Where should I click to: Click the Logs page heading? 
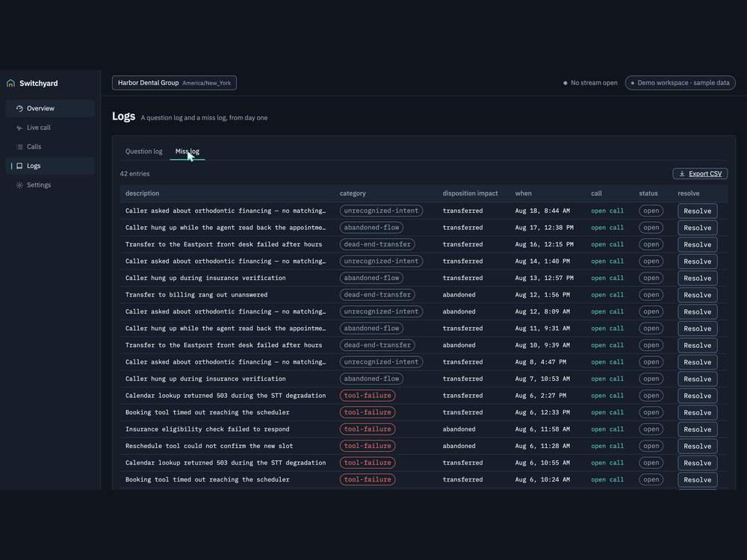tap(124, 116)
